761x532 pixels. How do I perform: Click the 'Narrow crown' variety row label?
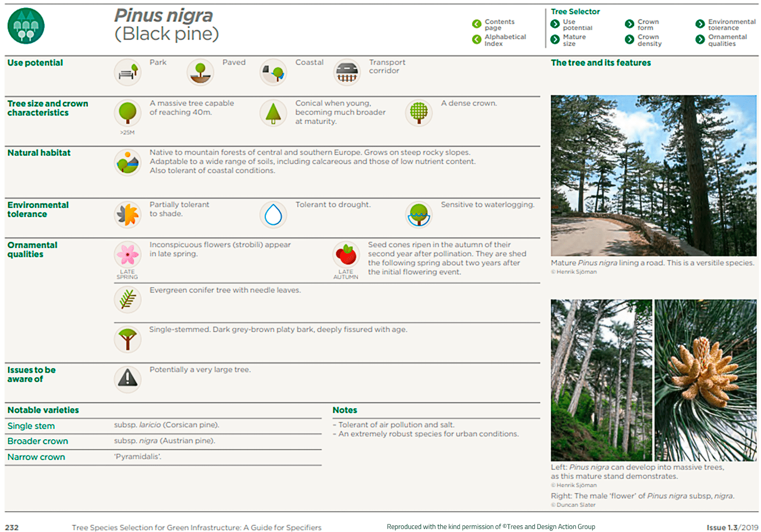[x=36, y=457]
